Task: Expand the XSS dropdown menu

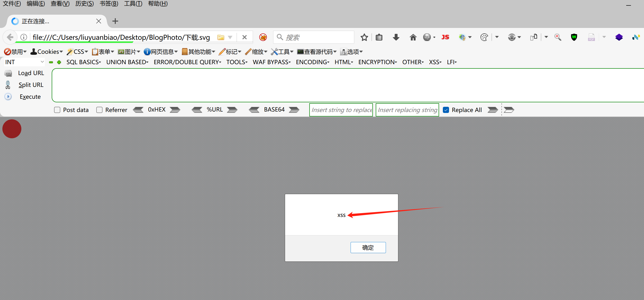Action: coord(435,62)
